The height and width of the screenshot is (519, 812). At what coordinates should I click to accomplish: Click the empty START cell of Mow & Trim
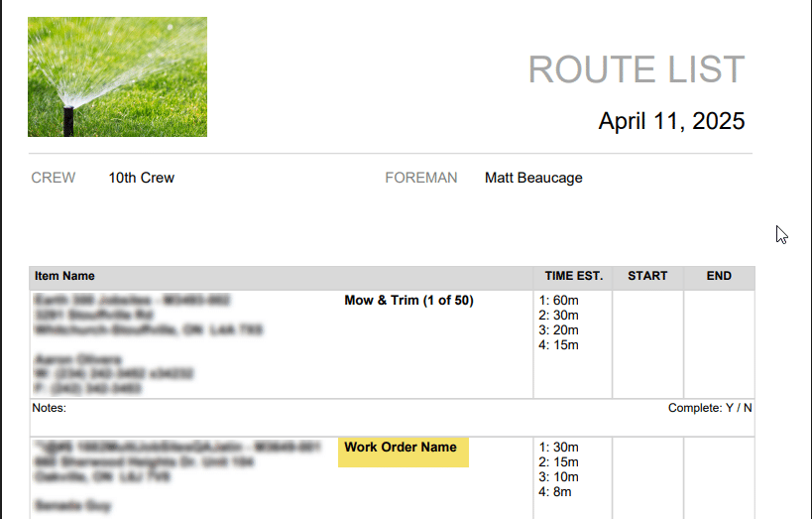tap(647, 344)
